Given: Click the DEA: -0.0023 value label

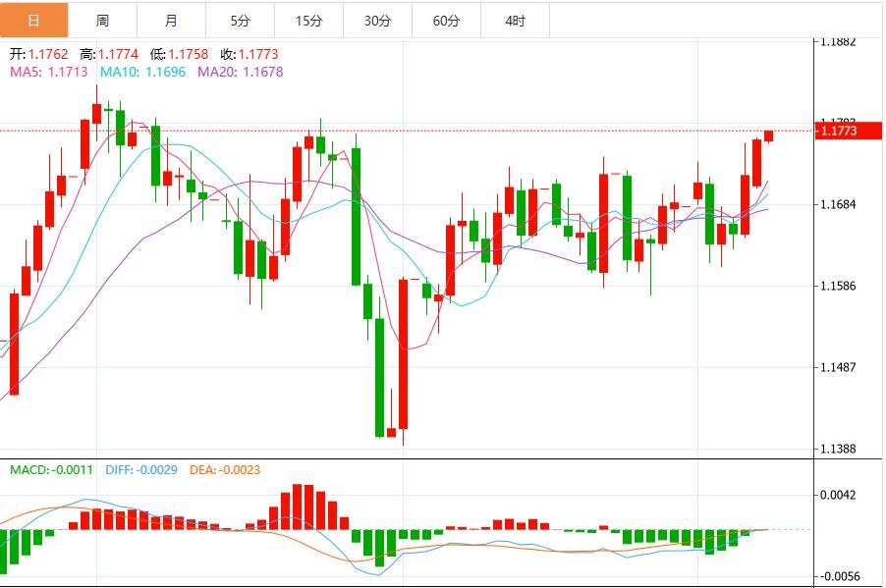Looking at the screenshot, I should [223, 471].
